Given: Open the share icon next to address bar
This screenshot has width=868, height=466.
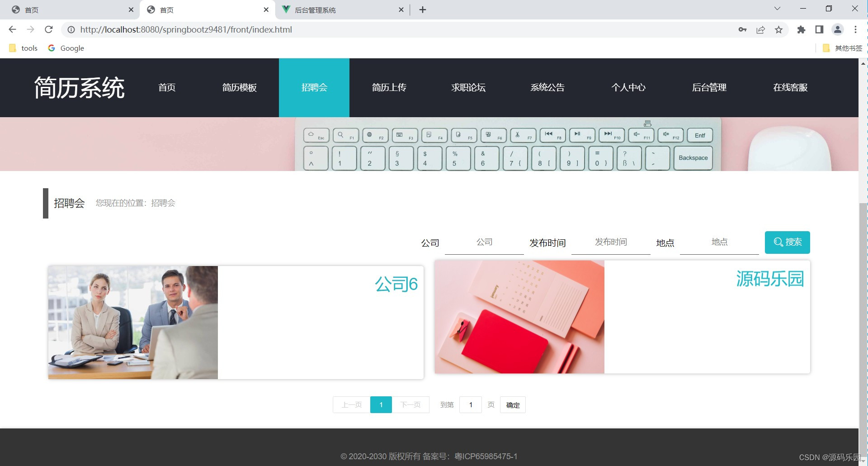Looking at the screenshot, I should tap(761, 29).
